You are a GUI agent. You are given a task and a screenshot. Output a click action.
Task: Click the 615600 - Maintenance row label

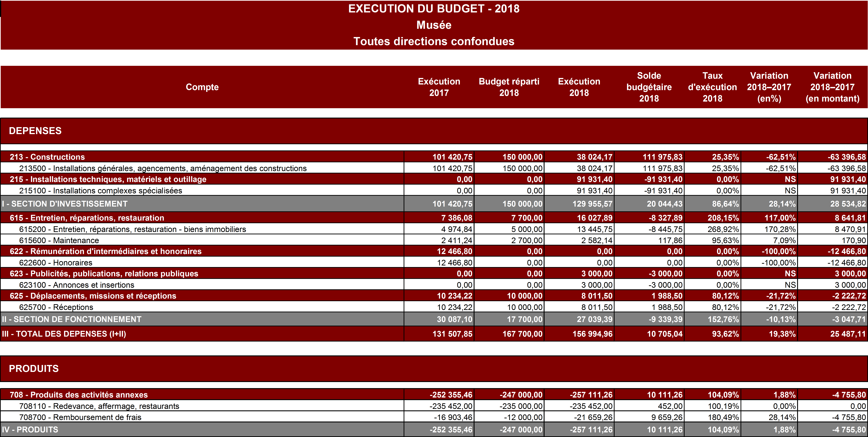(59, 241)
